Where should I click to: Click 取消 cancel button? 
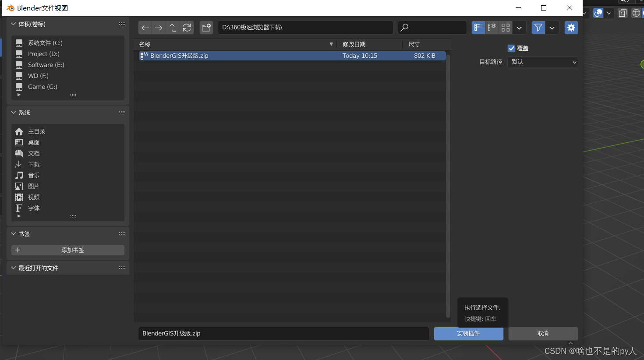click(543, 333)
